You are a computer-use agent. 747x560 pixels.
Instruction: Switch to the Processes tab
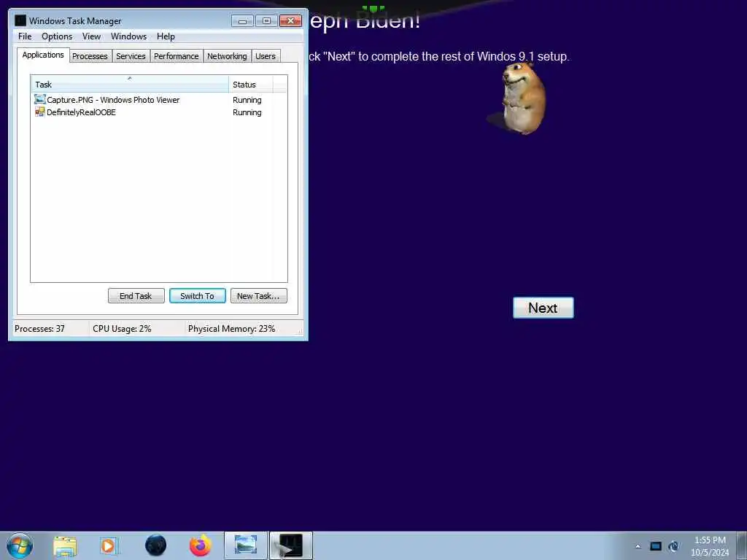90,56
